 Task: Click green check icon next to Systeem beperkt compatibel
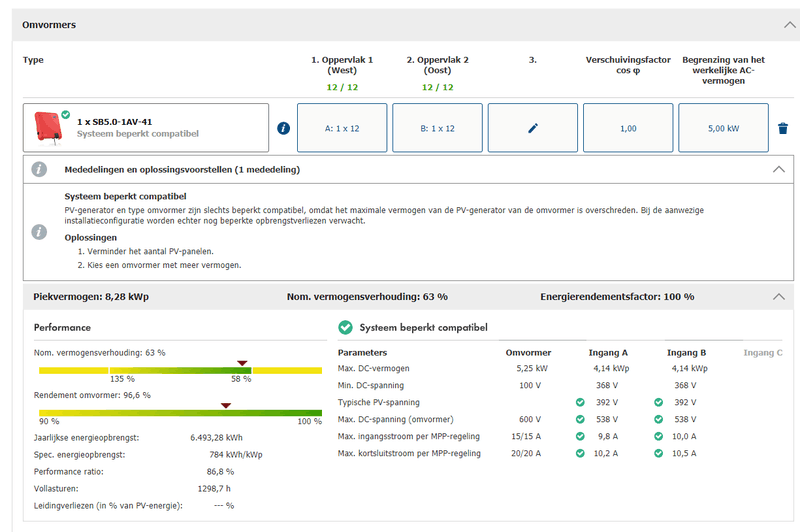[x=345, y=328]
